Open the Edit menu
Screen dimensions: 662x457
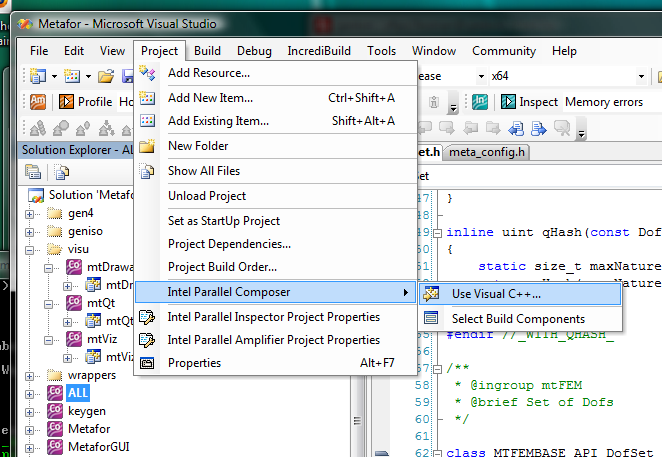[74, 51]
